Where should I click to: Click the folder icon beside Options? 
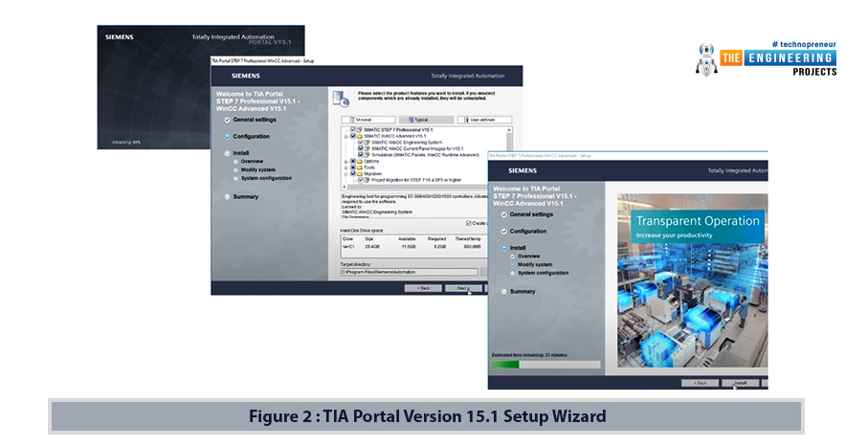tap(360, 162)
